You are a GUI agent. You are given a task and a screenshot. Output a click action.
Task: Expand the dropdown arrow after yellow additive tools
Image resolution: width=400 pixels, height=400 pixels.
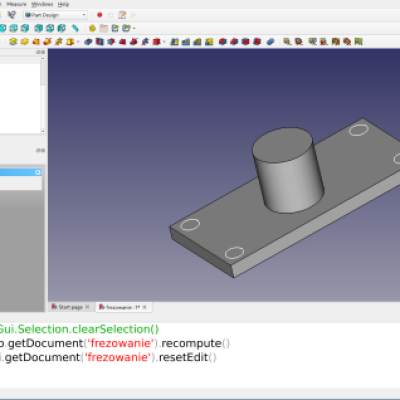pos(78,42)
